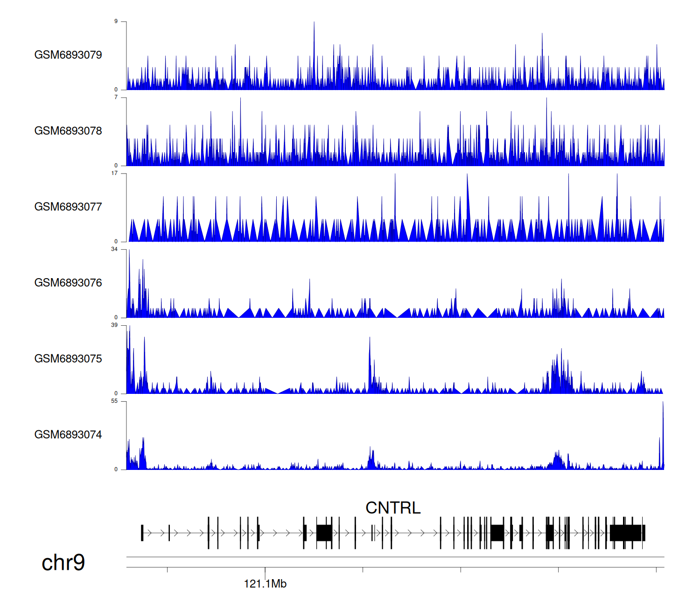This screenshot has width=700, height=616.
Task: Click the GSM6893077 track name
Action: (68, 207)
